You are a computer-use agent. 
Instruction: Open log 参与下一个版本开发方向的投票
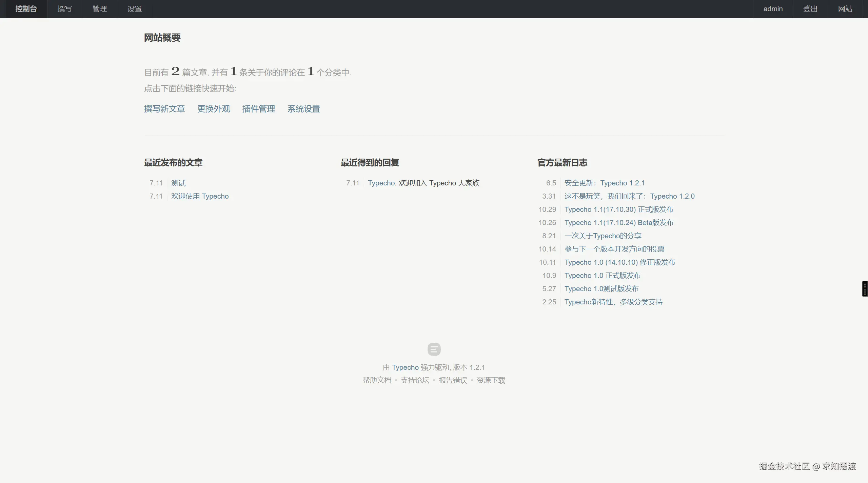[x=614, y=249]
